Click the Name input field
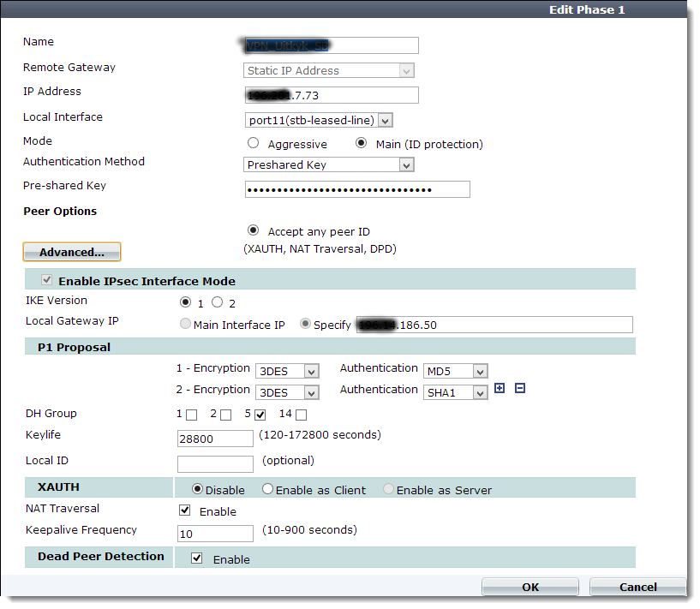Viewport: 700px width, 609px height. [332, 45]
